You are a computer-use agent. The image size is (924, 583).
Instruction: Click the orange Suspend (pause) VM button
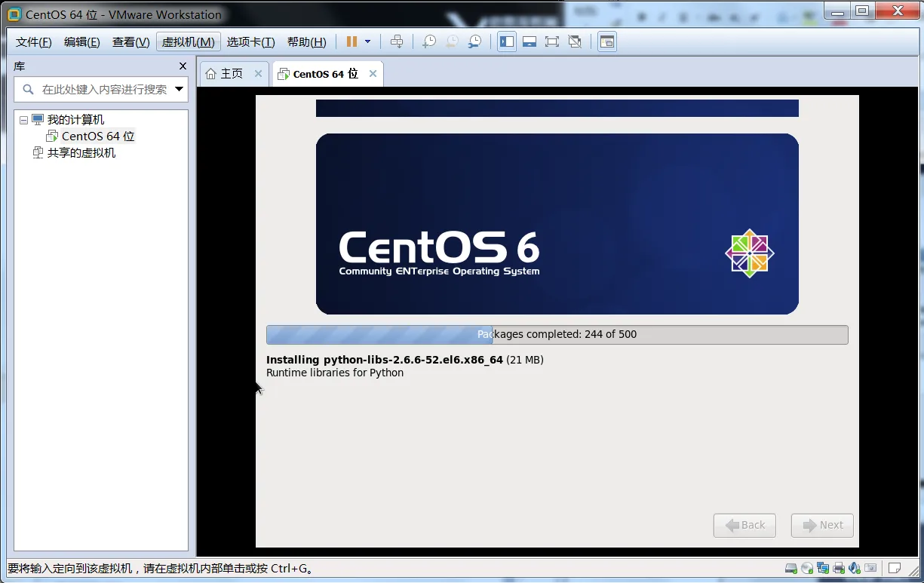tap(351, 41)
